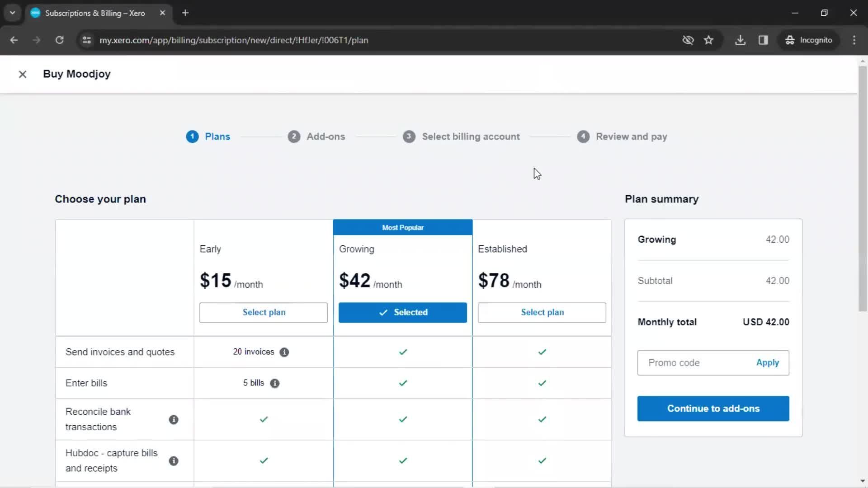The image size is (868, 488).
Task: Click the Established plan $78 price
Action: pos(494,281)
